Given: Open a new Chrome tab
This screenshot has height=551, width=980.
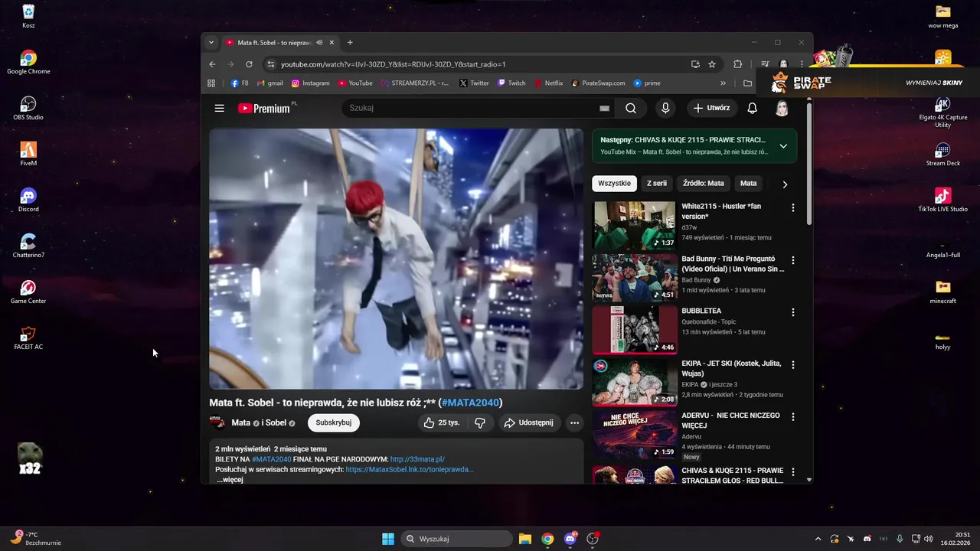Looking at the screenshot, I should [x=350, y=42].
